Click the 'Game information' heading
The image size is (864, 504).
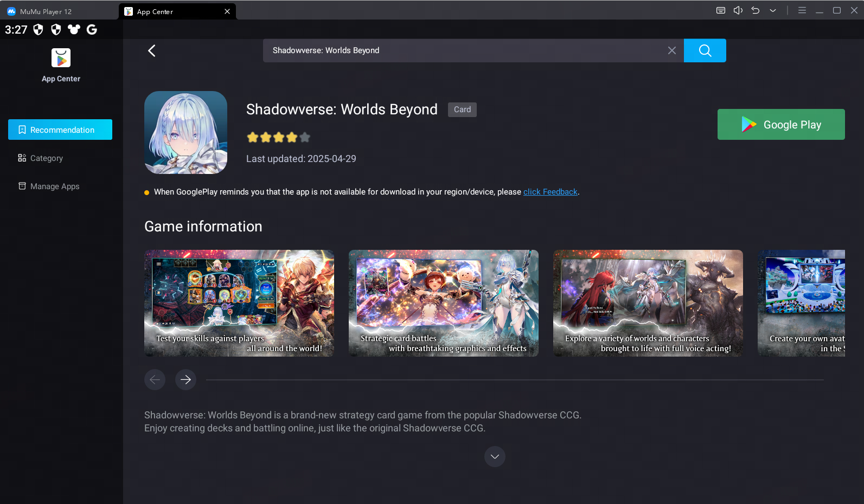pyautogui.click(x=203, y=227)
